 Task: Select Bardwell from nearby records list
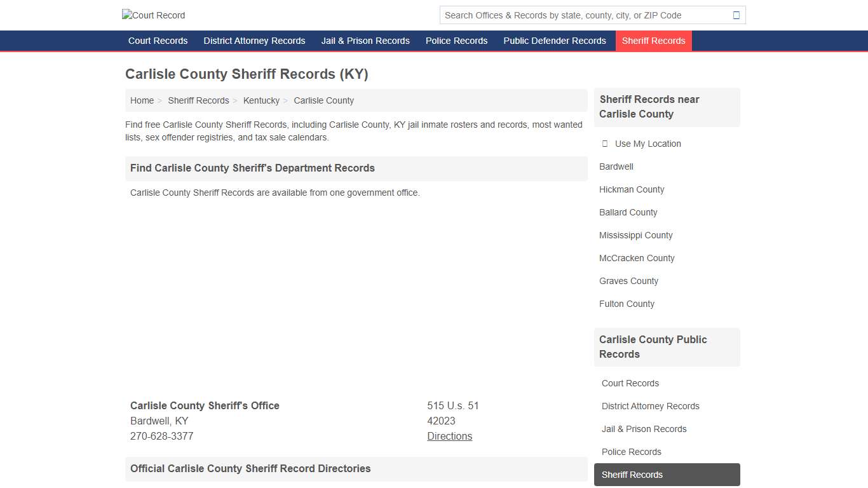click(615, 166)
